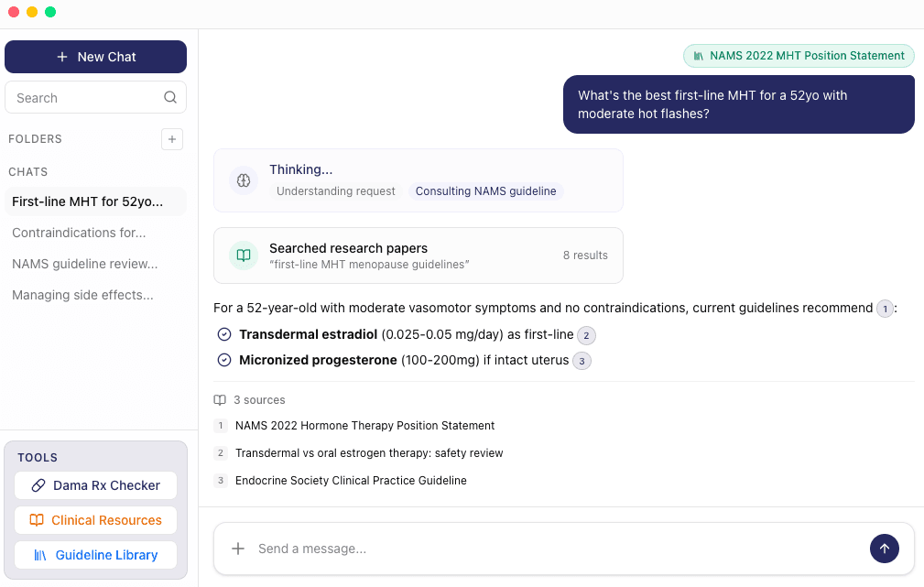Add a new folder with plus icon
This screenshot has width=924, height=587.
(x=172, y=139)
